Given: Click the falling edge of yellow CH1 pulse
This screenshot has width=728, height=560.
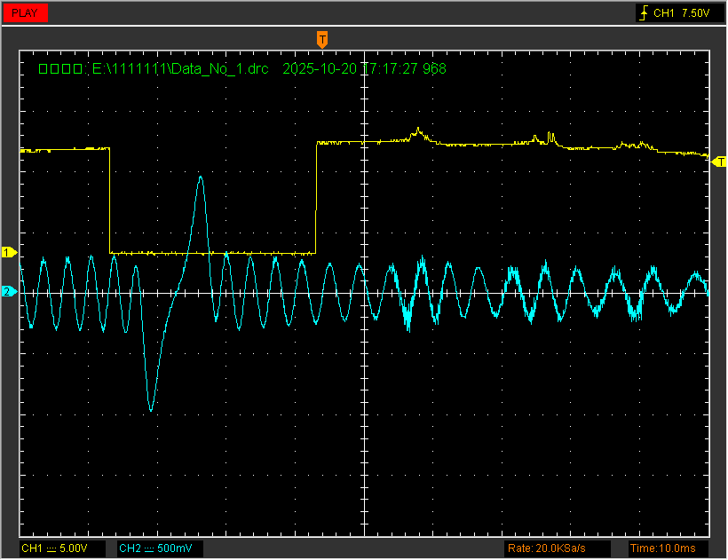Looking at the screenshot, I should click(x=109, y=200).
